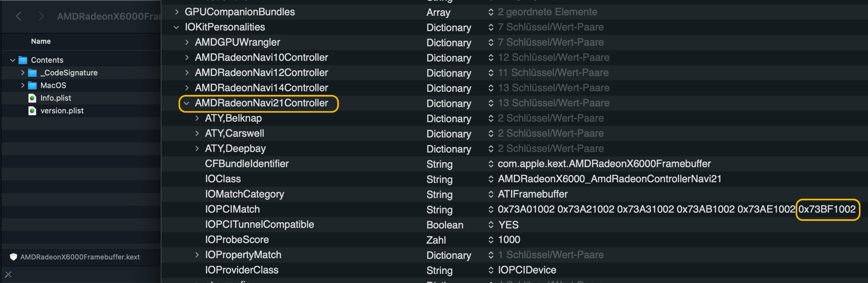Select the IOClass key row
The width and height of the screenshot is (868, 283).
point(223,179)
